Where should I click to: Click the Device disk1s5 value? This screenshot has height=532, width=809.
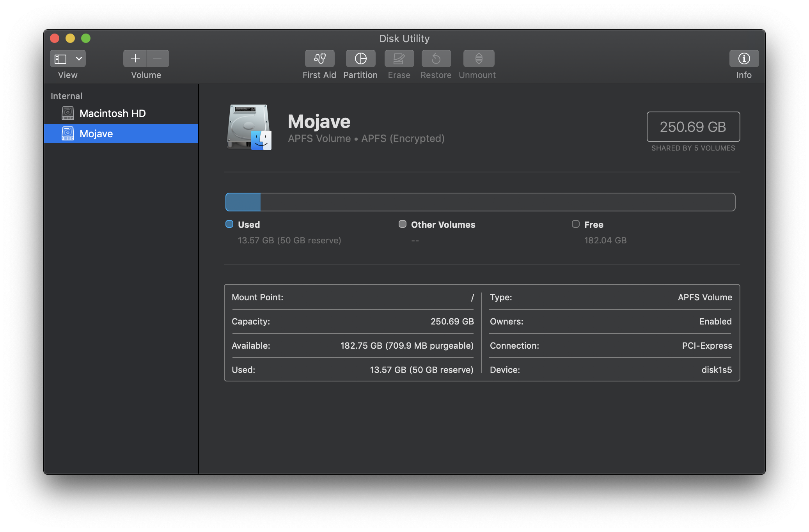click(x=717, y=370)
